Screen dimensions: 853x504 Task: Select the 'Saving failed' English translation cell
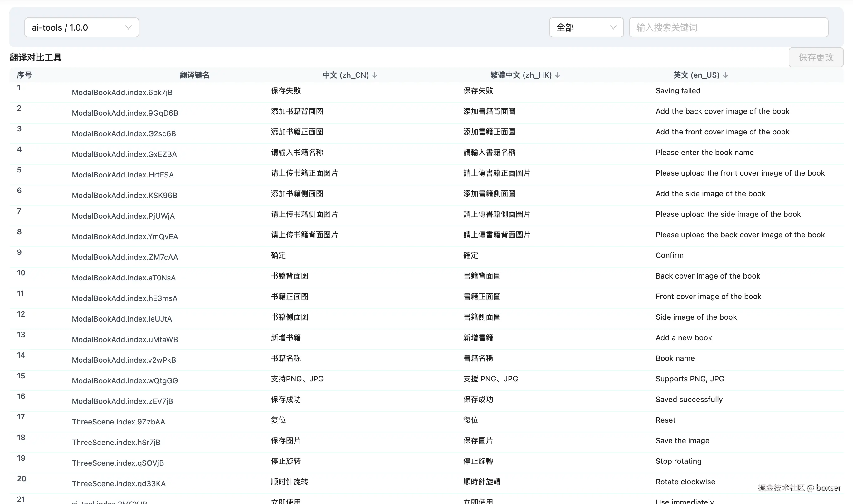click(x=678, y=91)
